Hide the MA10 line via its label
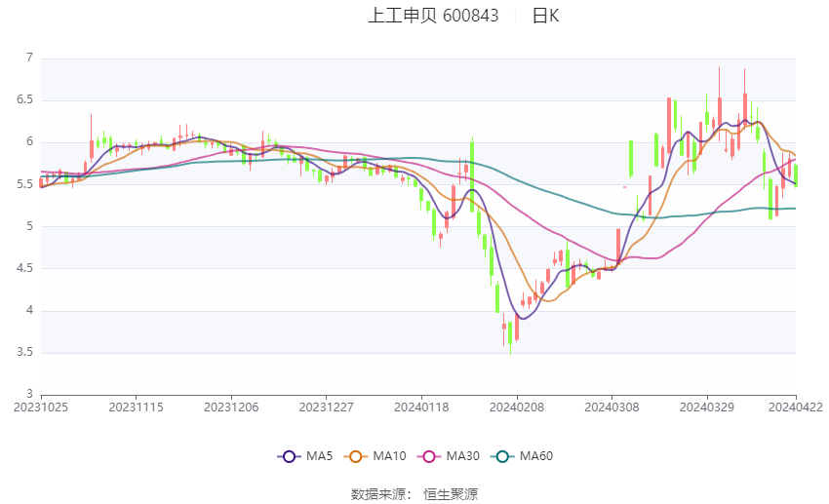 389,456
